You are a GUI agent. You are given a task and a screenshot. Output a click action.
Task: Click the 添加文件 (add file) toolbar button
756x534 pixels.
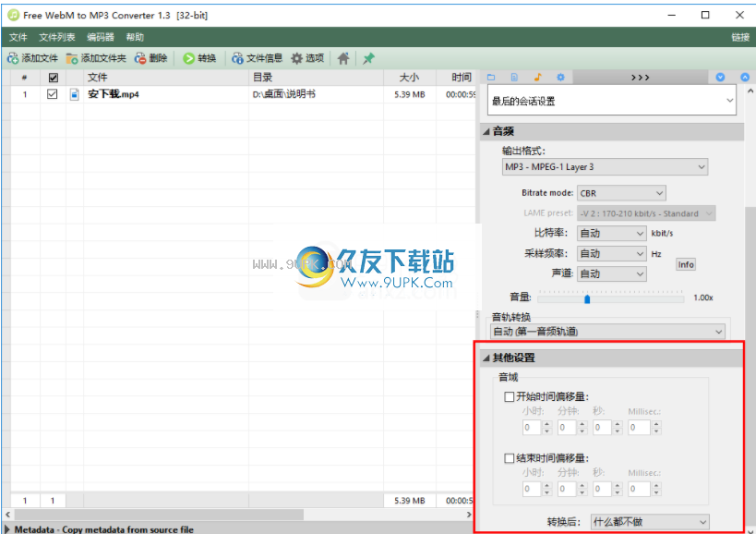(32, 58)
